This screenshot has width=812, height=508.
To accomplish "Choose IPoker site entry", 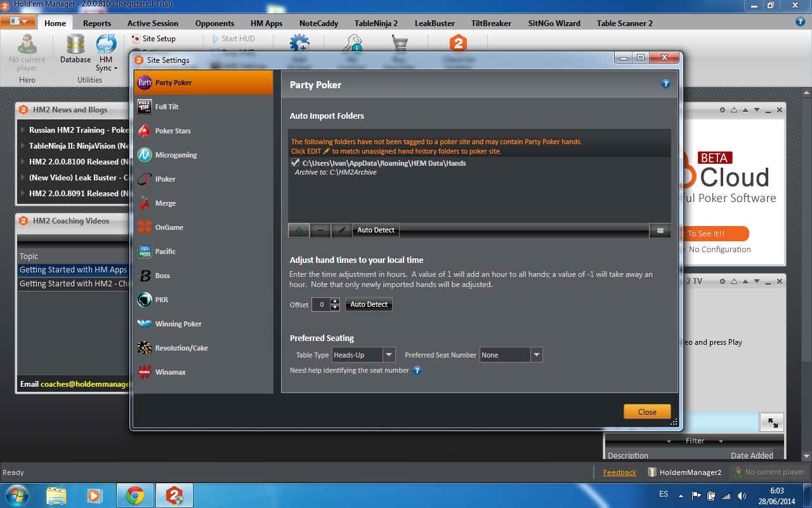I will 204,179.
